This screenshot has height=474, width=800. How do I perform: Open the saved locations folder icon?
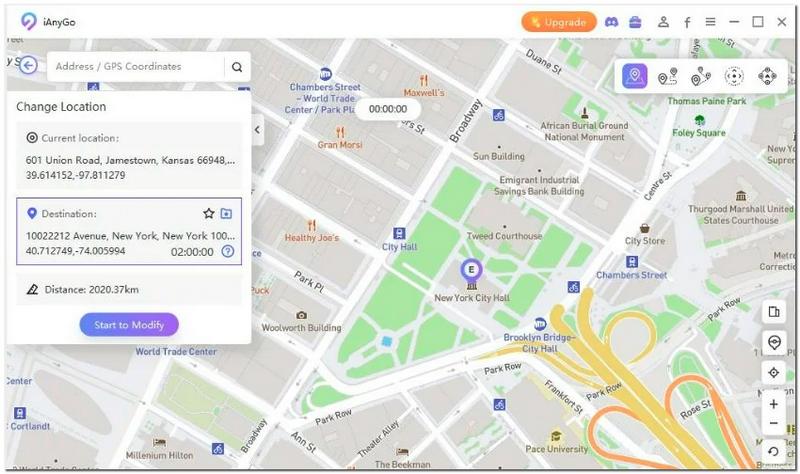pos(226,213)
